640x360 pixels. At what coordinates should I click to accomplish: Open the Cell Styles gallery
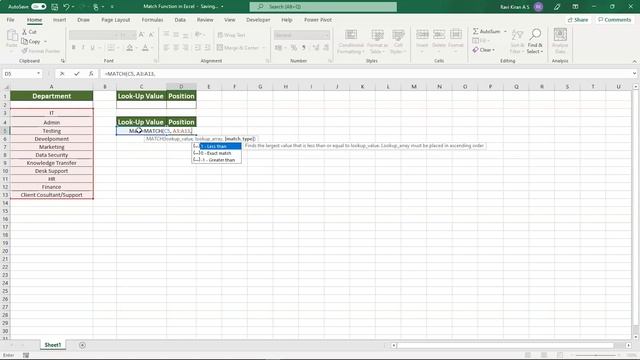coord(398,41)
